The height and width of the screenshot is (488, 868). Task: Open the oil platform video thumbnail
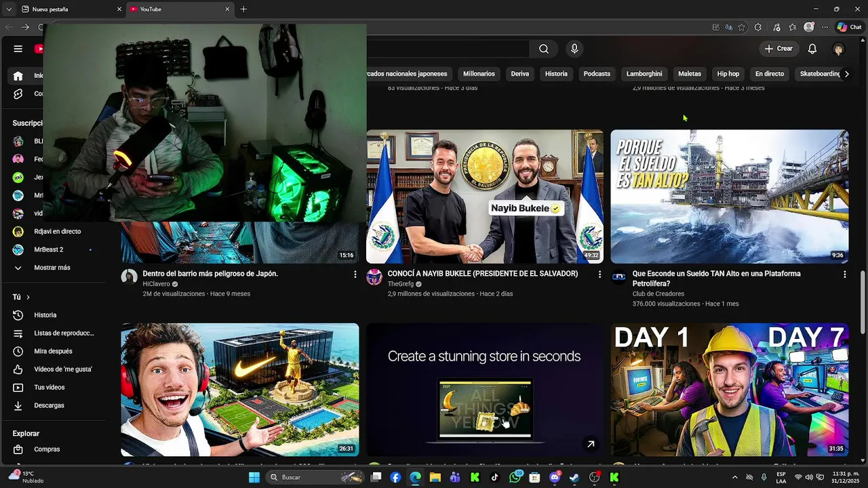point(730,197)
